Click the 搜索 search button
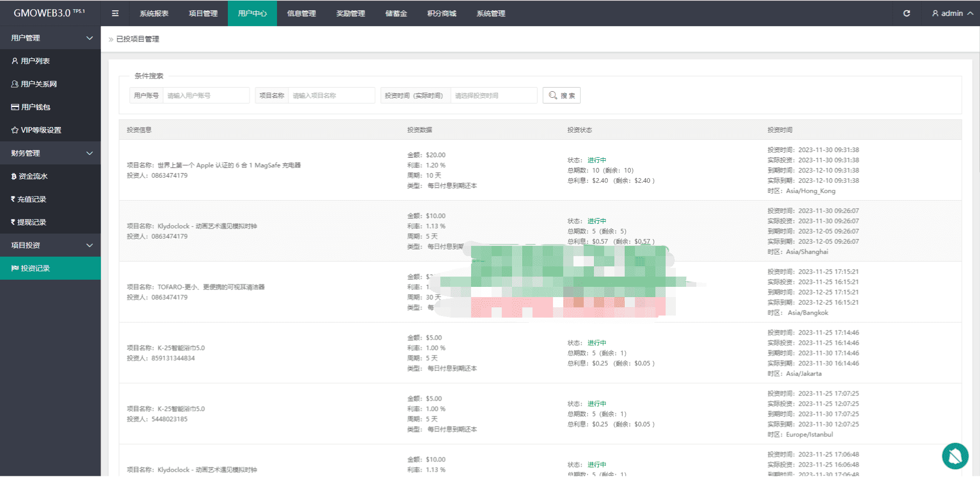The image size is (980, 482). pyautogui.click(x=562, y=95)
